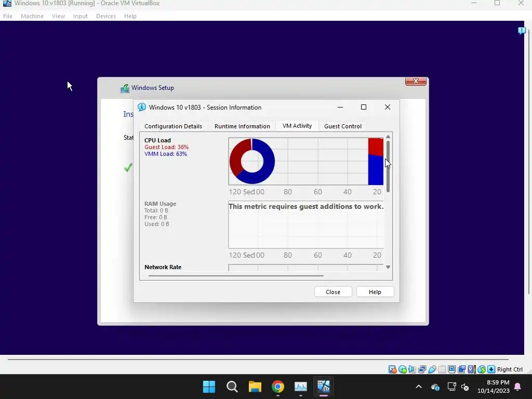Open the Machine menu

[x=32, y=16]
